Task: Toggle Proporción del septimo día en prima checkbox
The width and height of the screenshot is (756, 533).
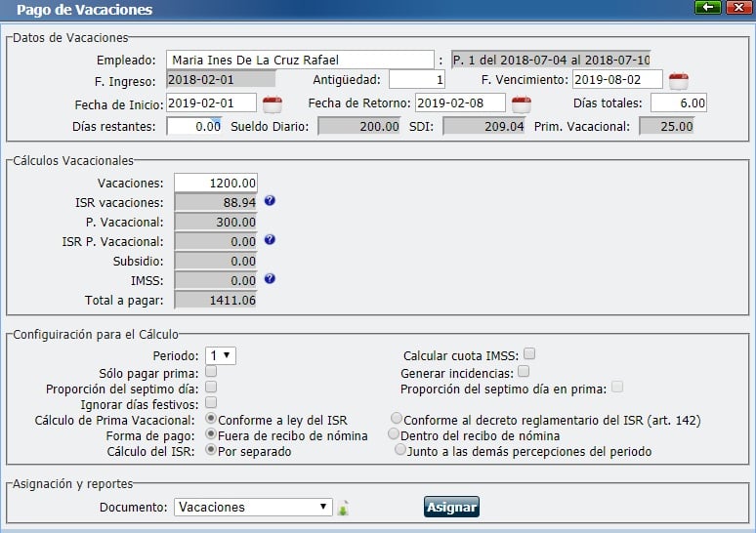Action: click(x=617, y=387)
